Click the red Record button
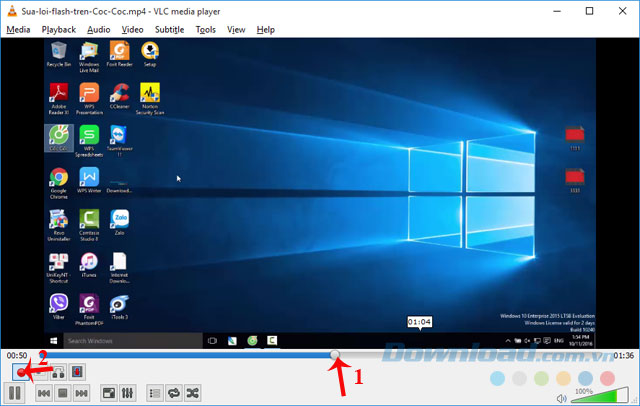This screenshot has height=406, width=640. (21, 372)
